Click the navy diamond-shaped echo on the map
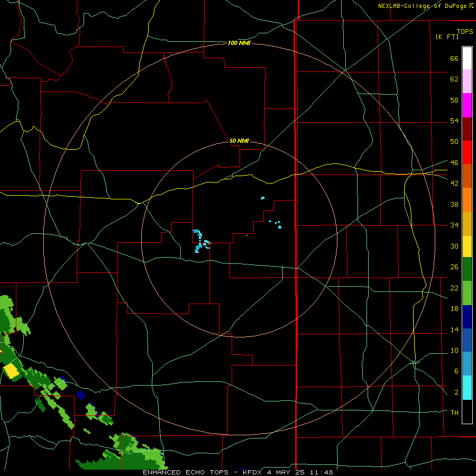This screenshot has width=476, height=476. (x=81, y=395)
